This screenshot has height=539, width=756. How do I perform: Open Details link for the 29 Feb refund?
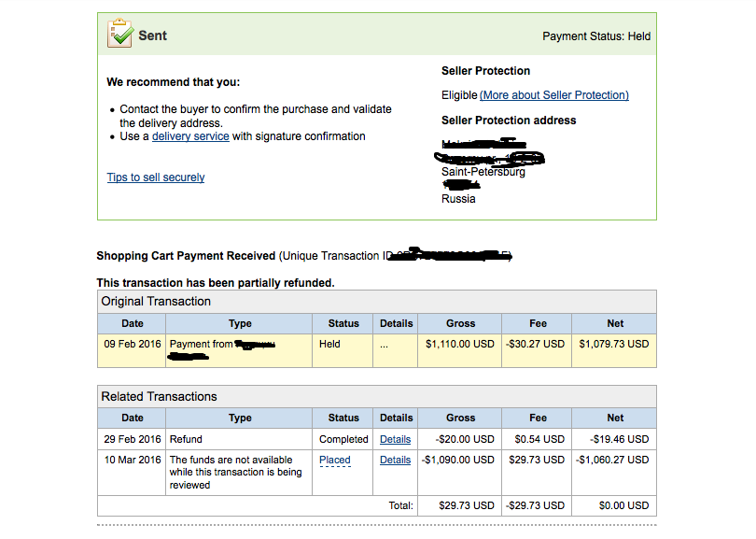395,439
